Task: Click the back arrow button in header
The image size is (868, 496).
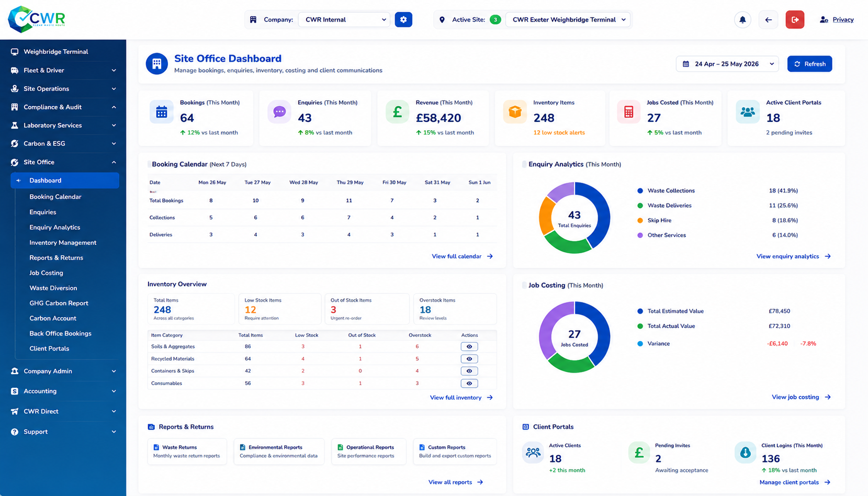Action: tap(768, 20)
